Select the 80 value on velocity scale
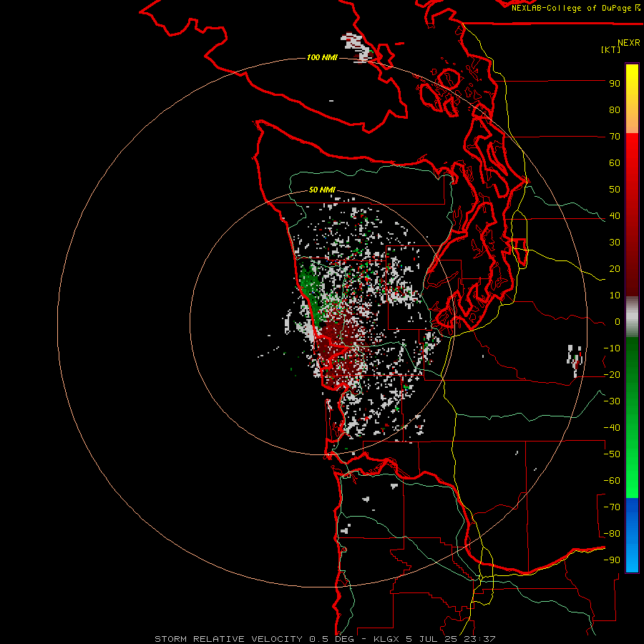Screen dimensions: 644x644 [x=615, y=109]
